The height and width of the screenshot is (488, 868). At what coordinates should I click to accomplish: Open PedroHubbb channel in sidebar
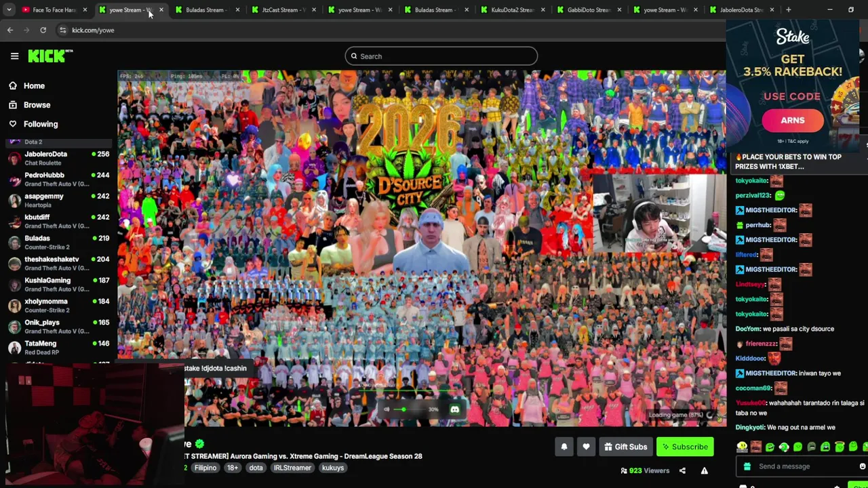(x=58, y=179)
